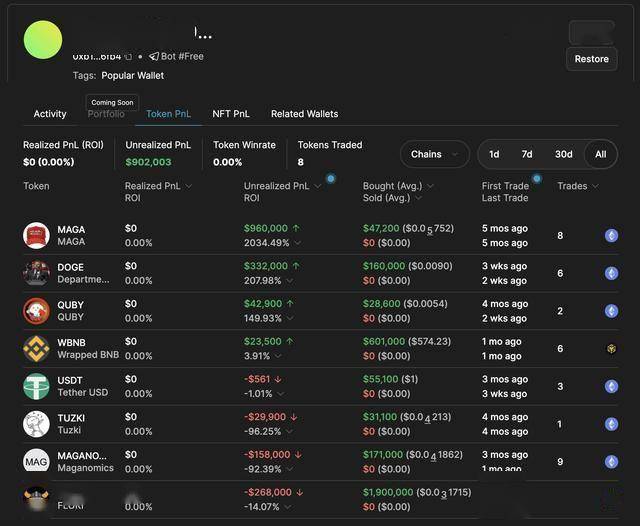Click the MAGANO Maganomics logo

(36, 462)
